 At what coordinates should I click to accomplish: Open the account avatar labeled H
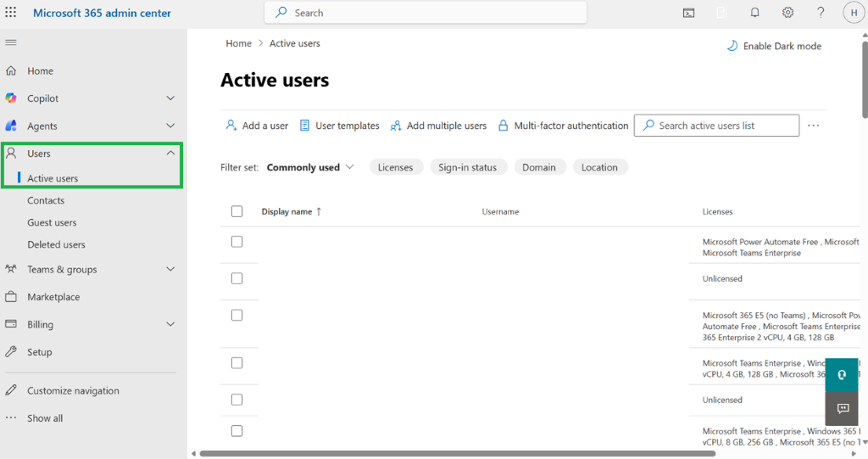[854, 13]
